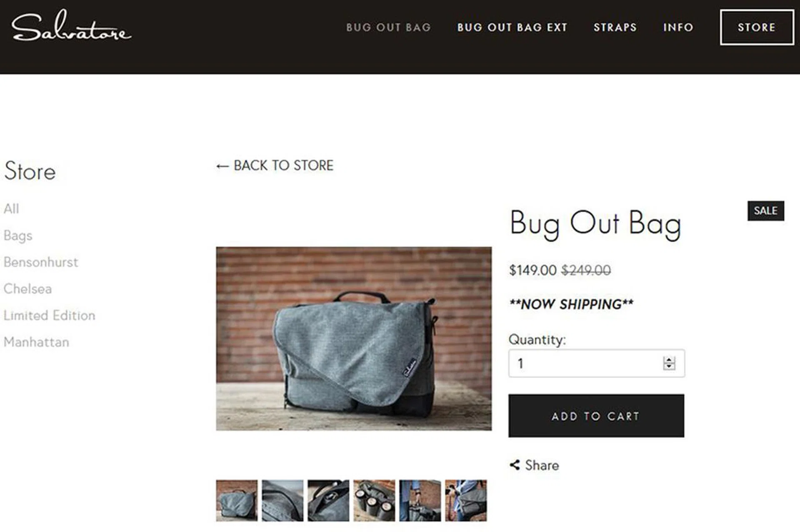
Task: Open the Info menu item
Action: (x=678, y=27)
